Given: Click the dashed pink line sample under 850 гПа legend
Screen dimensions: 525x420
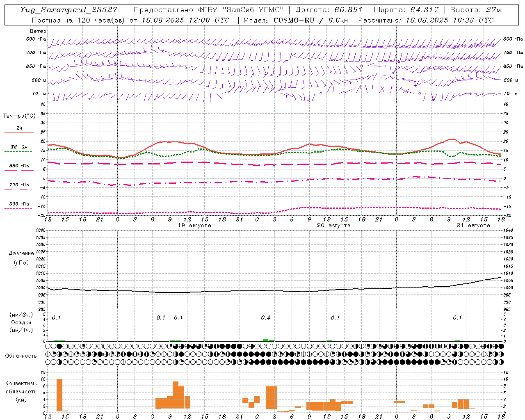Looking at the screenshot, I should pyautogui.click(x=19, y=170).
